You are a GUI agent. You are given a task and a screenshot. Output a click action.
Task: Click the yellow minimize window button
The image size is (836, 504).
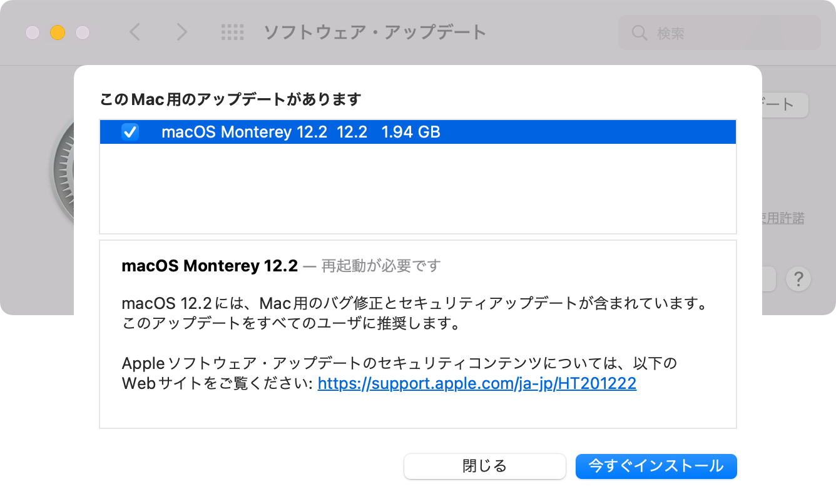[58, 33]
